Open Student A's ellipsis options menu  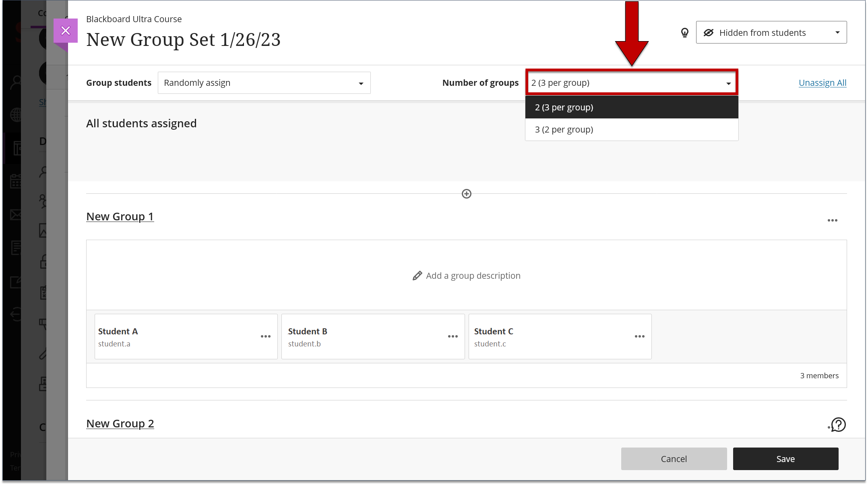click(266, 336)
